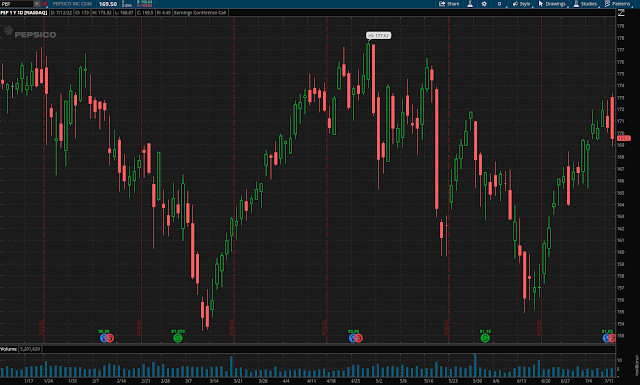Click the D: 7/12/22 date readout
Image resolution: width=640 pixels, height=385 pixels.
point(61,13)
